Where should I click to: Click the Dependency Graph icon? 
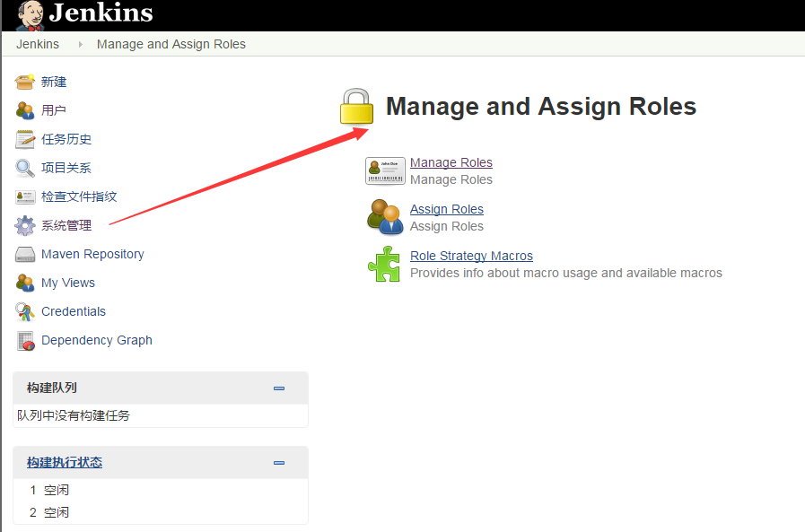(x=25, y=340)
